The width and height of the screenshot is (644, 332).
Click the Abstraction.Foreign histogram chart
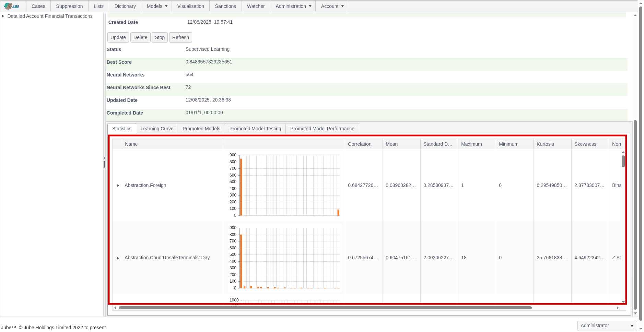(285, 185)
